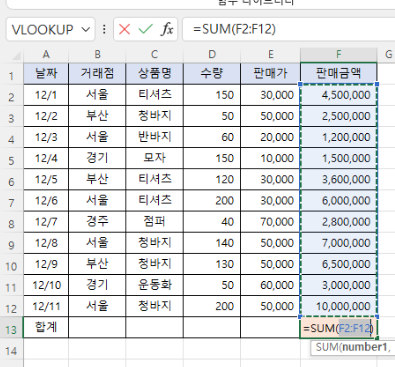Screen dimensions: 395x367
Task: Click the 판매가 header cell
Action: tap(270, 73)
